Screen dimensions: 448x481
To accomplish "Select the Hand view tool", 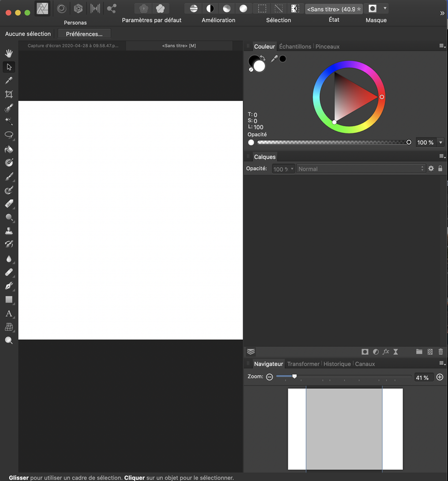I will coord(9,54).
